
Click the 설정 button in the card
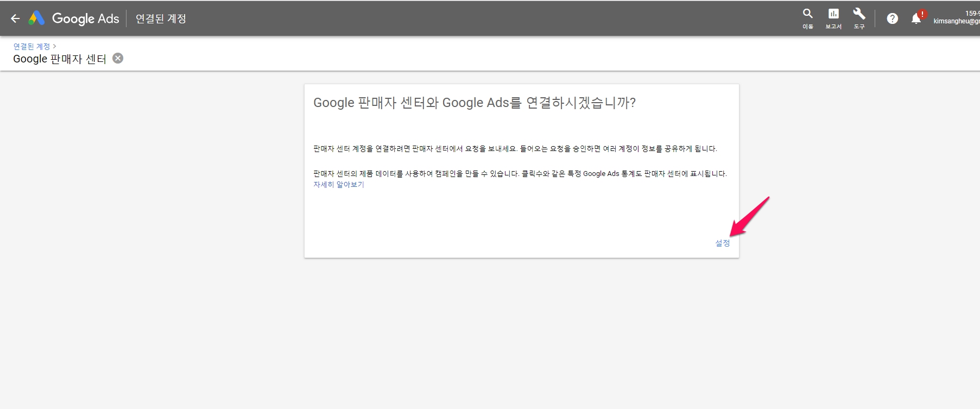(723, 243)
